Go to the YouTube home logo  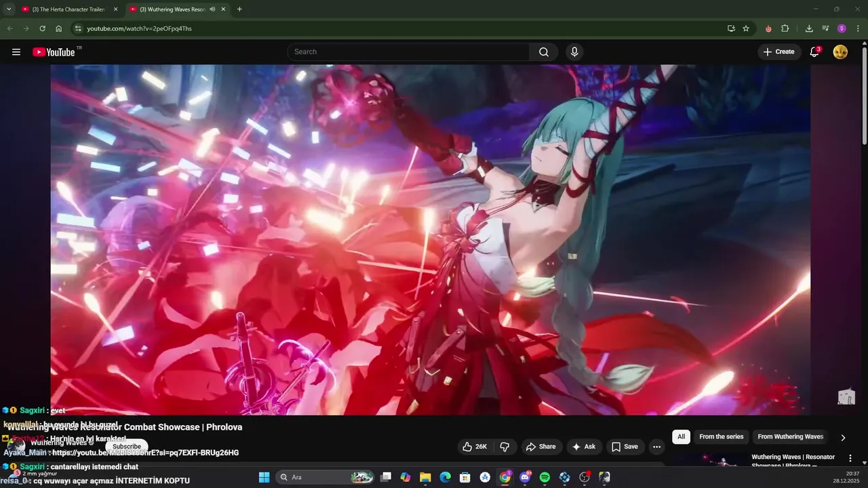54,52
